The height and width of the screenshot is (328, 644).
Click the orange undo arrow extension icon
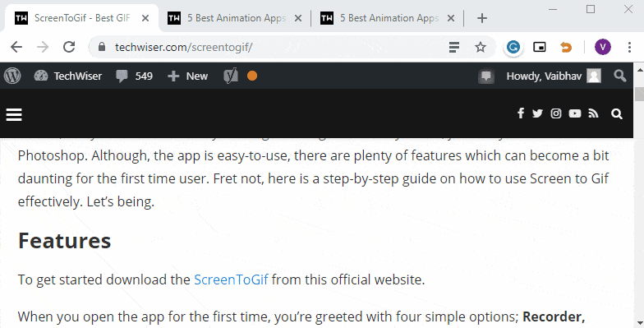coord(566,48)
